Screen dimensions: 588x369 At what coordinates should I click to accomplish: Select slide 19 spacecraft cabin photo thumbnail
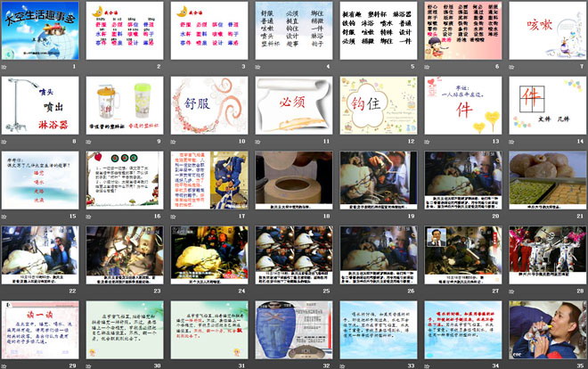point(379,180)
